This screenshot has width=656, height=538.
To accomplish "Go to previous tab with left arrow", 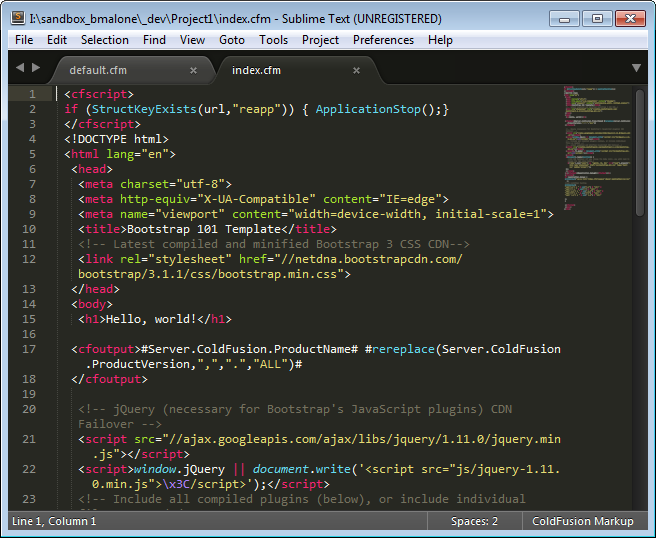I will point(20,67).
